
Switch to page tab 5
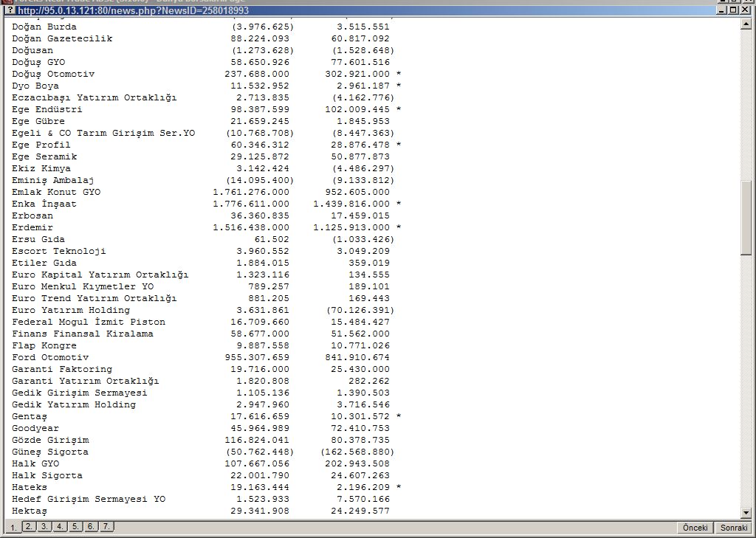click(75, 526)
